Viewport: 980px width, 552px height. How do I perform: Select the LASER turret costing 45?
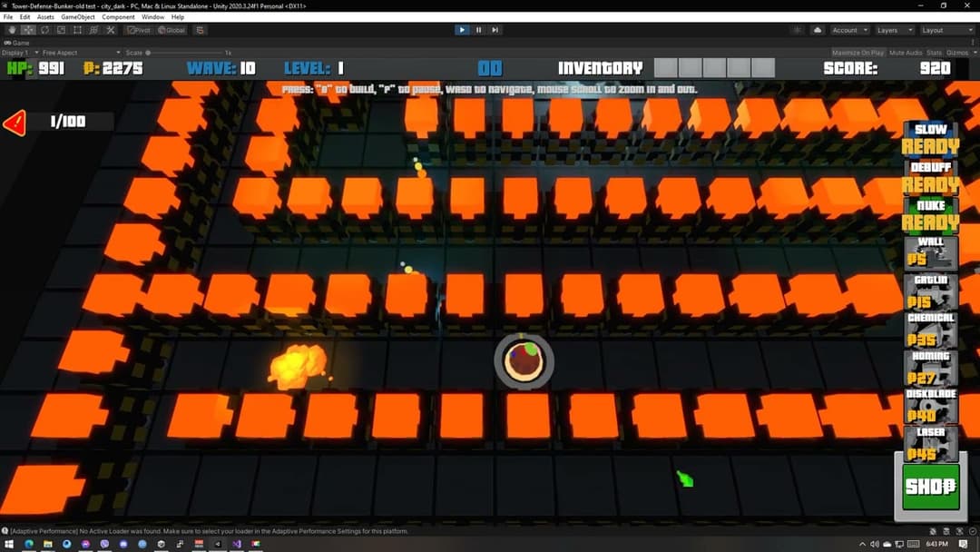[929, 445]
